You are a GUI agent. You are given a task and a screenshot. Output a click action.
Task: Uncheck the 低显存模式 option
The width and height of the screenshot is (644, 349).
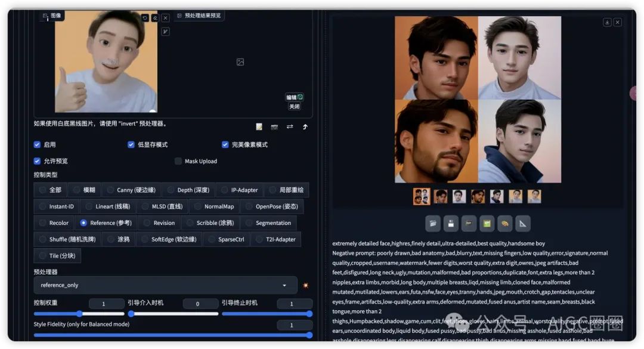tap(131, 144)
